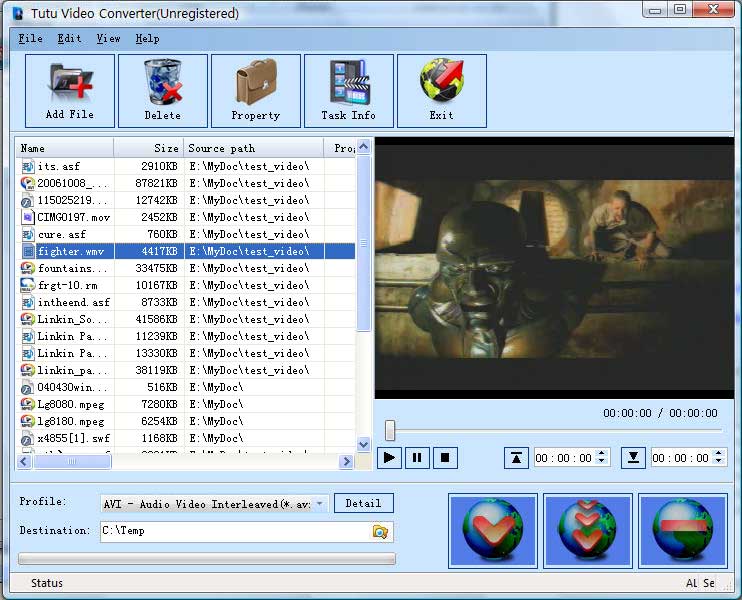Click the file icon of Lg8080.mpeg
742x600 pixels.
coord(27,404)
